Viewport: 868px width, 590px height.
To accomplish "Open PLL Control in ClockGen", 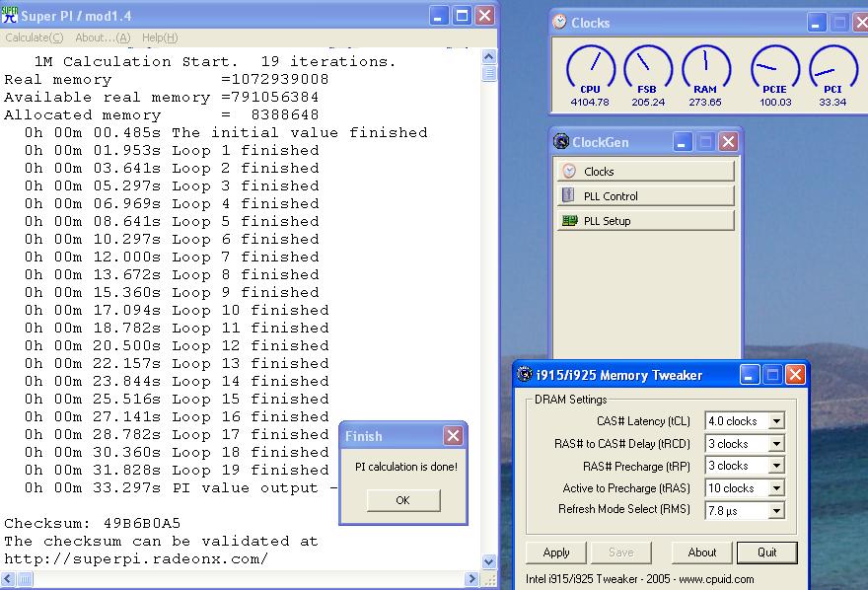I will tap(645, 196).
